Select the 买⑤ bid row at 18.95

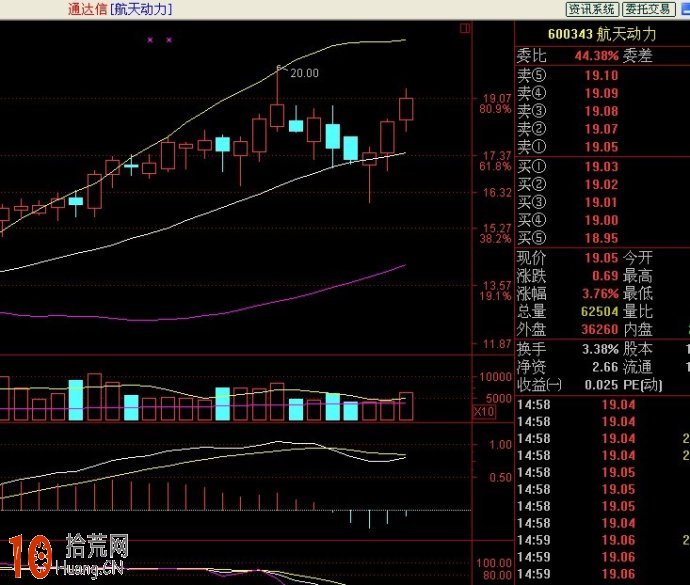(568, 238)
